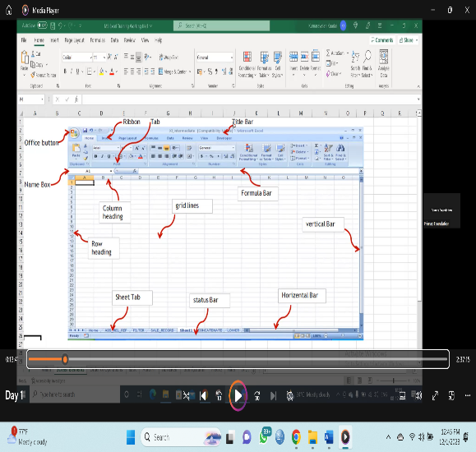Image resolution: width=476 pixels, height=452 pixels.
Task: Click the Delete cells icon in Cells group
Action: 304,57
